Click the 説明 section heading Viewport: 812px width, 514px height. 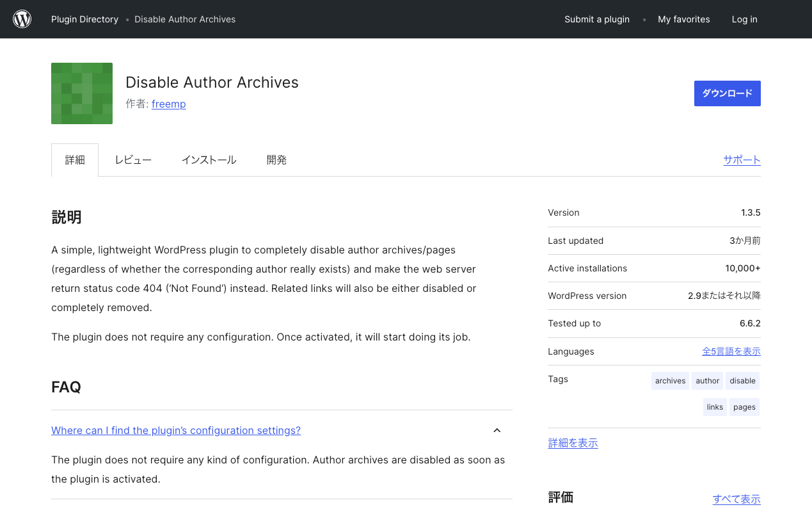(67, 217)
